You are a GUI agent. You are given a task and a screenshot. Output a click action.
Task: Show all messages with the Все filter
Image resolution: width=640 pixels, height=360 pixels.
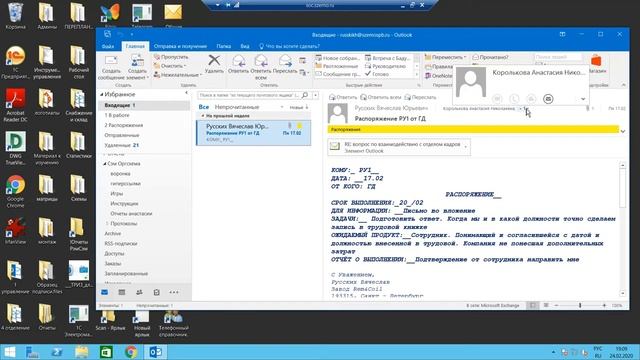[204, 107]
